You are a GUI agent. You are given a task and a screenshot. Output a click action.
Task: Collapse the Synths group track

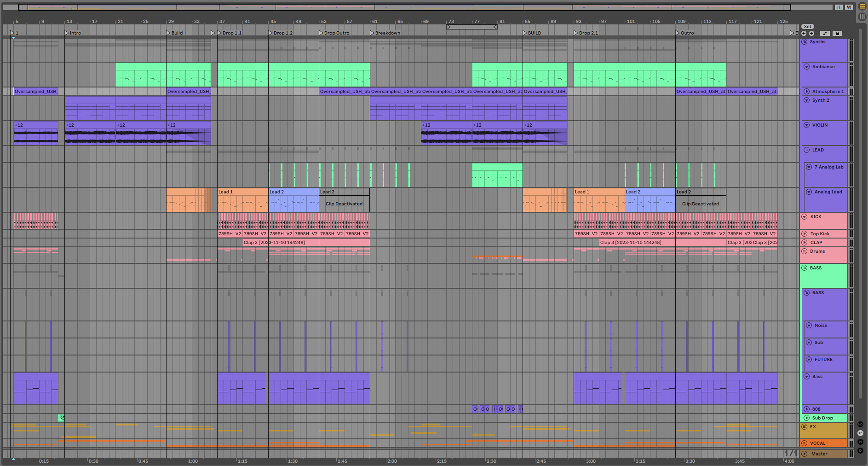pos(805,42)
